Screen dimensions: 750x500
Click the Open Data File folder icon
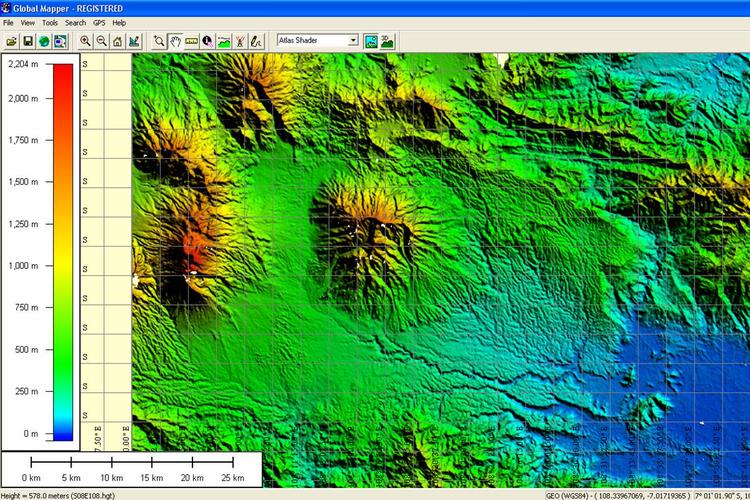pos(11,41)
